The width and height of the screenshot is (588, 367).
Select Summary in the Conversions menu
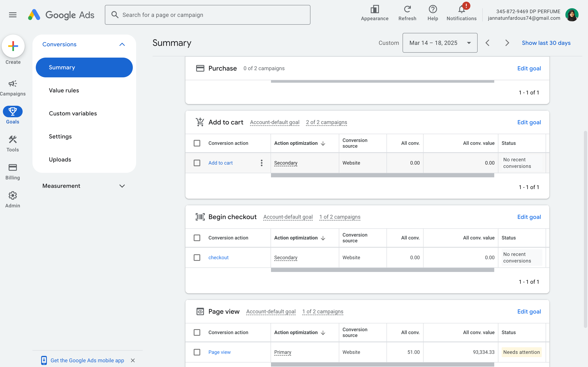[84, 67]
